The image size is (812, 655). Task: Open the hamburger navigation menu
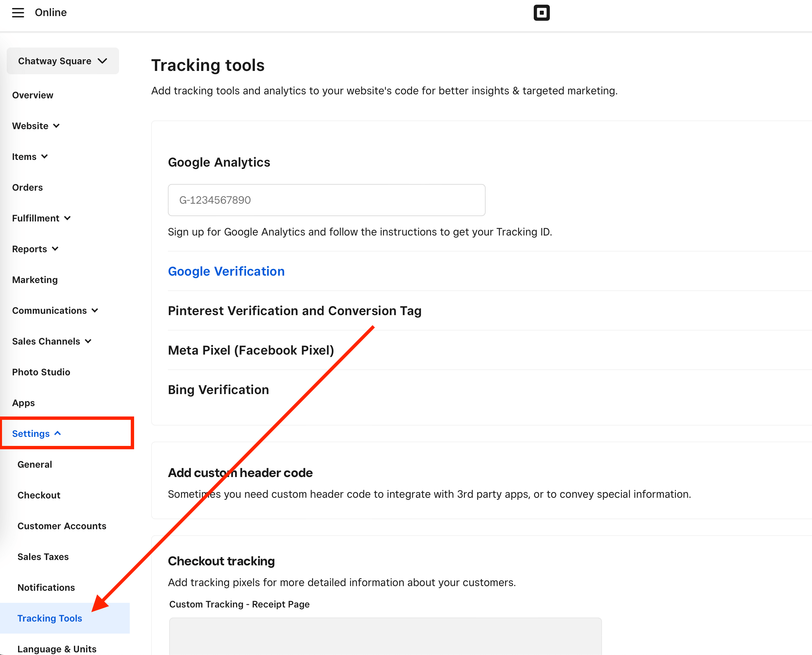[x=18, y=13]
